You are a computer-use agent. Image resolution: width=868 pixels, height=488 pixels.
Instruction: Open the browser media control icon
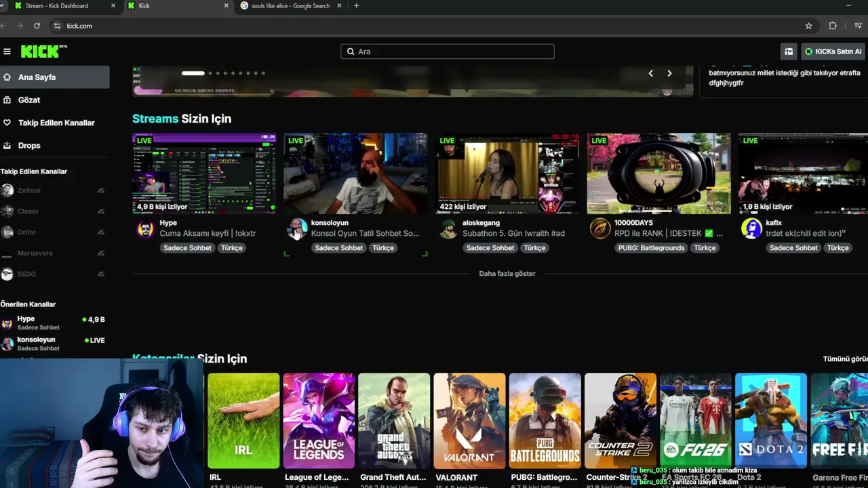[x=858, y=26]
